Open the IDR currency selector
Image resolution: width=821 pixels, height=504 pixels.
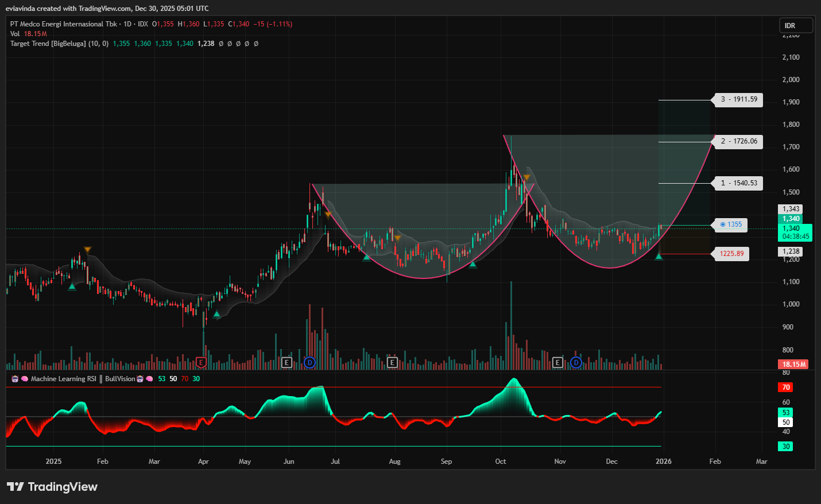(796, 25)
